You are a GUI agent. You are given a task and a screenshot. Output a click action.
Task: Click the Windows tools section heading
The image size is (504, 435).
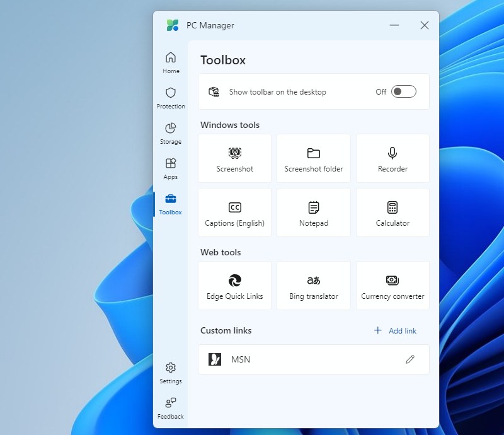click(230, 125)
